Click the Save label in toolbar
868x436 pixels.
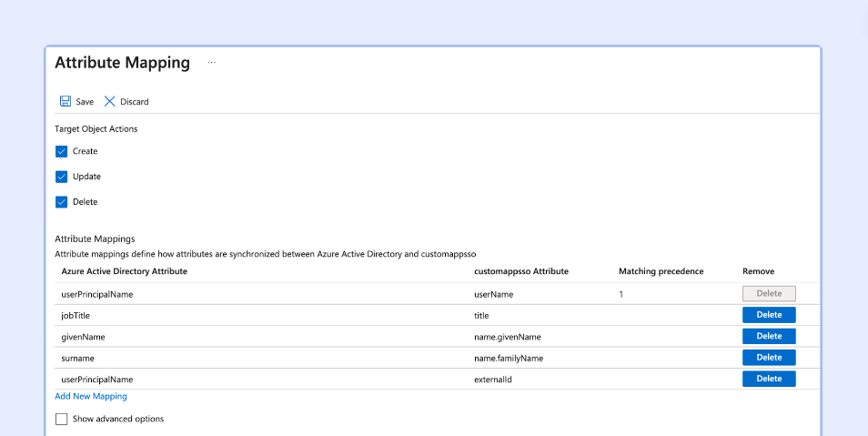pos(85,102)
